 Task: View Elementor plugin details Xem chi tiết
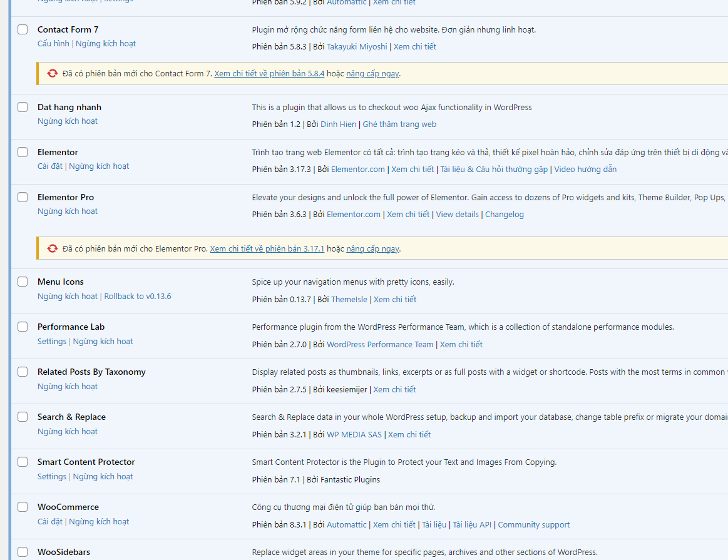(x=413, y=169)
